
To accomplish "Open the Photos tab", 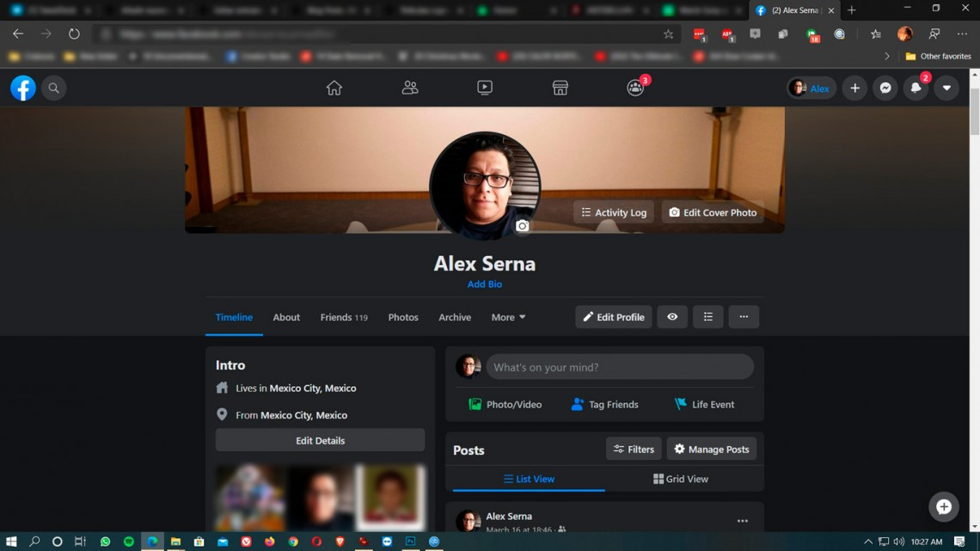I will [402, 316].
